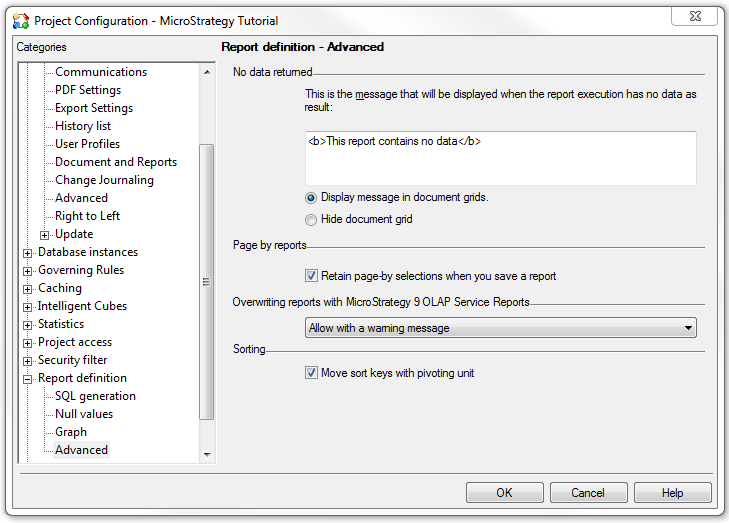The image size is (729, 523).
Task: Select Hide document grid option
Action: [311, 219]
